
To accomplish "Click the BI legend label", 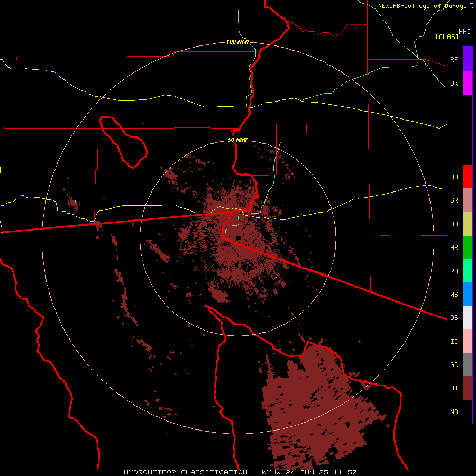I will [x=454, y=388].
